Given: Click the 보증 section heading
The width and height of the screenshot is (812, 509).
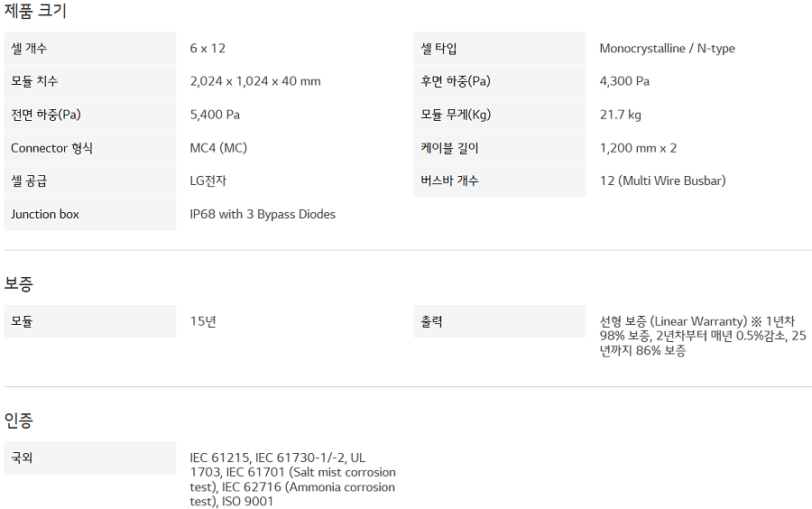Looking at the screenshot, I should [x=19, y=284].
